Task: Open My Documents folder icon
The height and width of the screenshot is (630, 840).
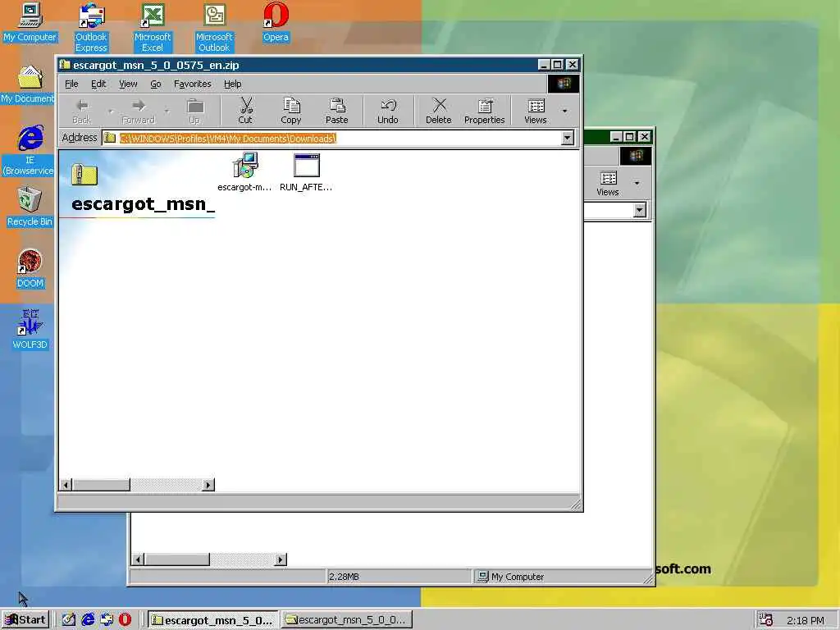Action: (28, 84)
